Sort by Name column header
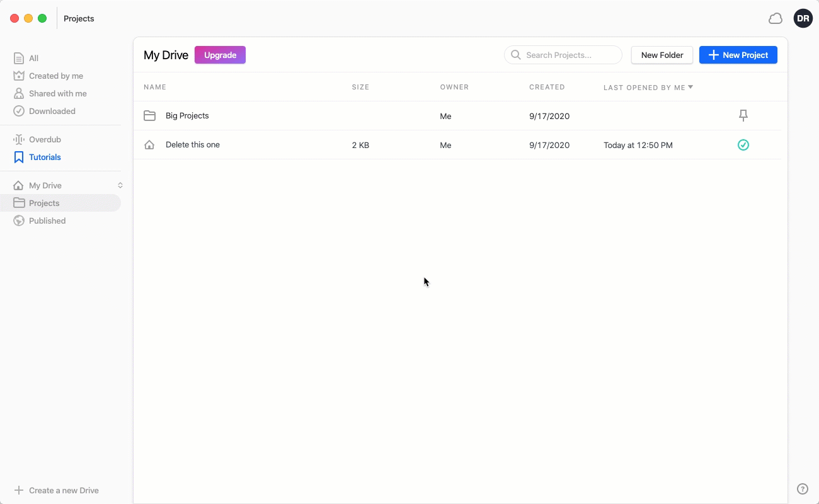 (x=155, y=87)
